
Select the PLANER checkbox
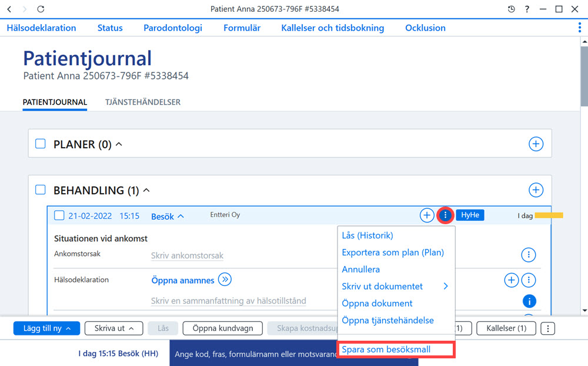pyautogui.click(x=41, y=144)
